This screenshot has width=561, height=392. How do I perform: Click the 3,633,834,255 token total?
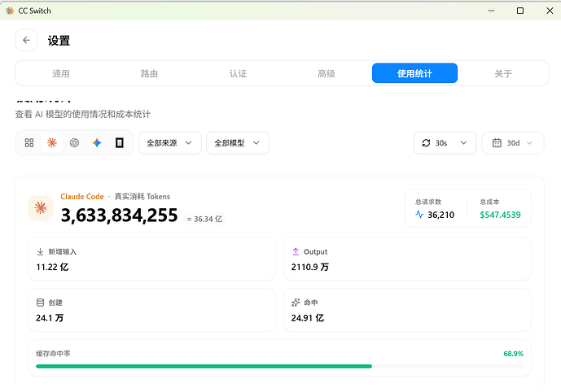pos(119,216)
